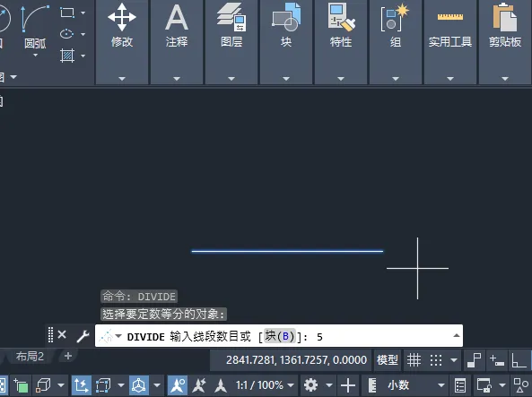The height and width of the screenshot is (397, 532).
Task: Expand the 圆弧 arc options arrow
Action: pos(35,56)
